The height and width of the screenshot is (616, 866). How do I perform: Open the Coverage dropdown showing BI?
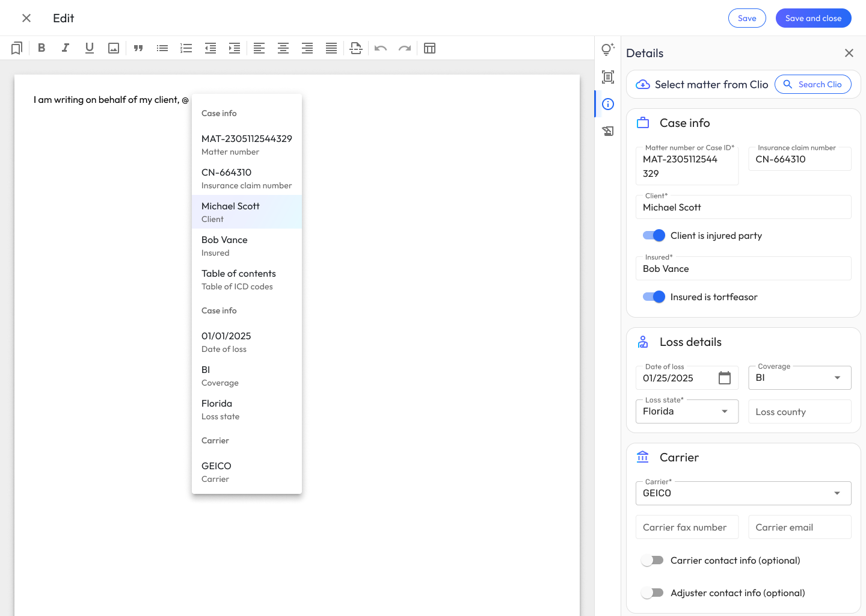(x=800, y=378)
